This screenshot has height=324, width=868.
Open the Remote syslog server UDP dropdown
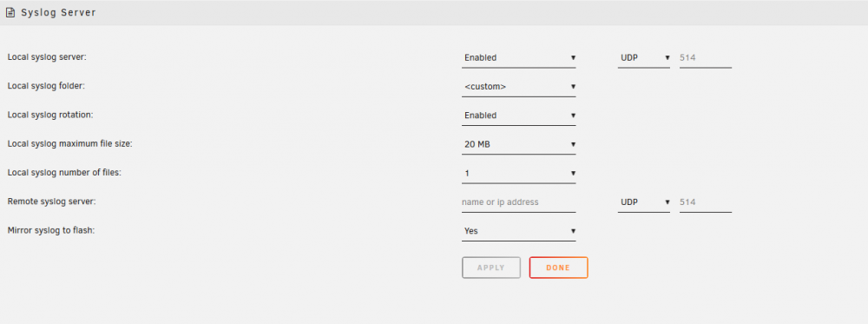click(x=644, y=202)
